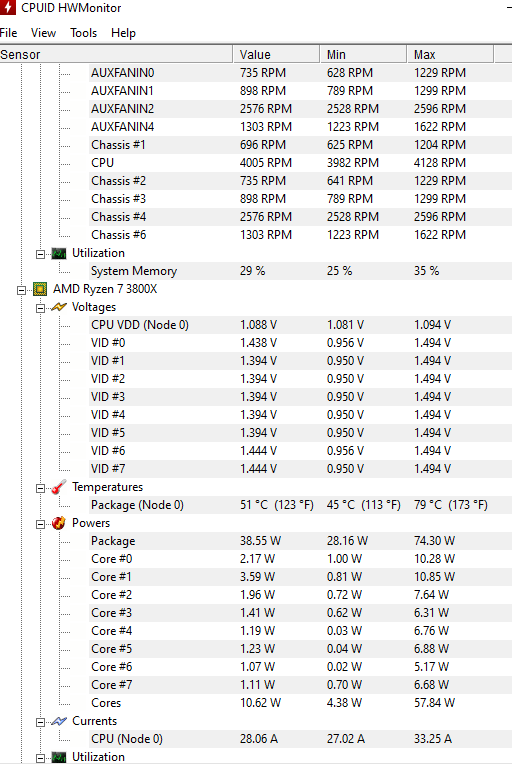Collapse the Powers section
The image size is (512, 764).
(x=40, y=524)
